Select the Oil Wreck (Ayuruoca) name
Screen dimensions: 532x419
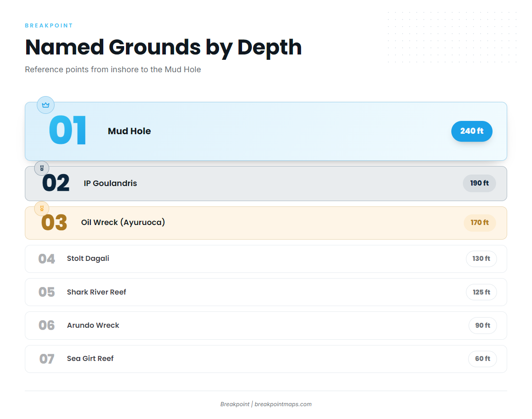123,222
